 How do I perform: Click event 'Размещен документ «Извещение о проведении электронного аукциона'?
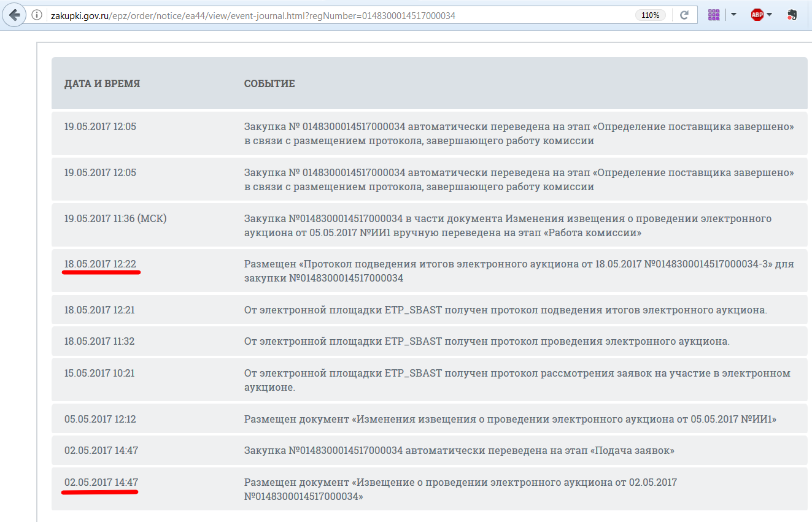[x=460, y=489]
